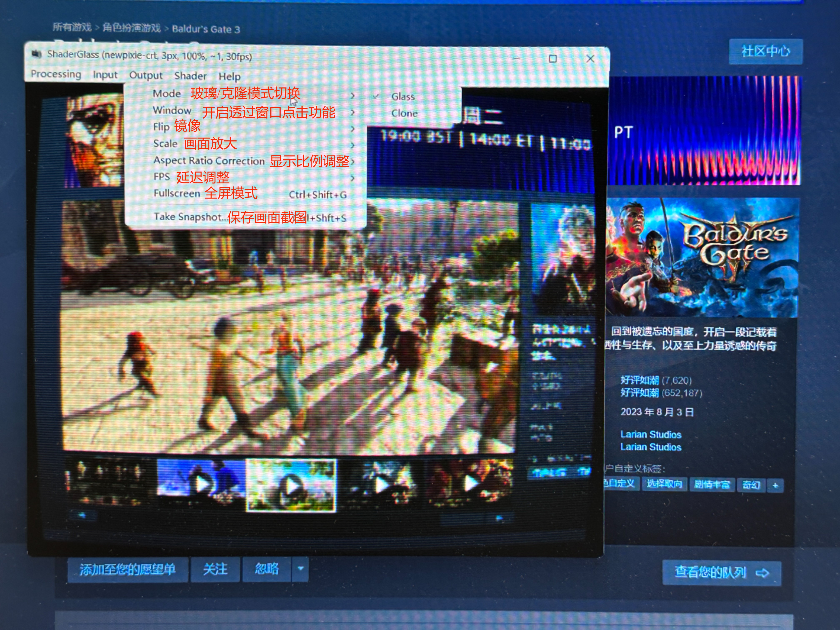Viewport: 840px width, 630px height.
Task: Toggle Fullscreen in the Output menu
Action: tap(177, 193)
